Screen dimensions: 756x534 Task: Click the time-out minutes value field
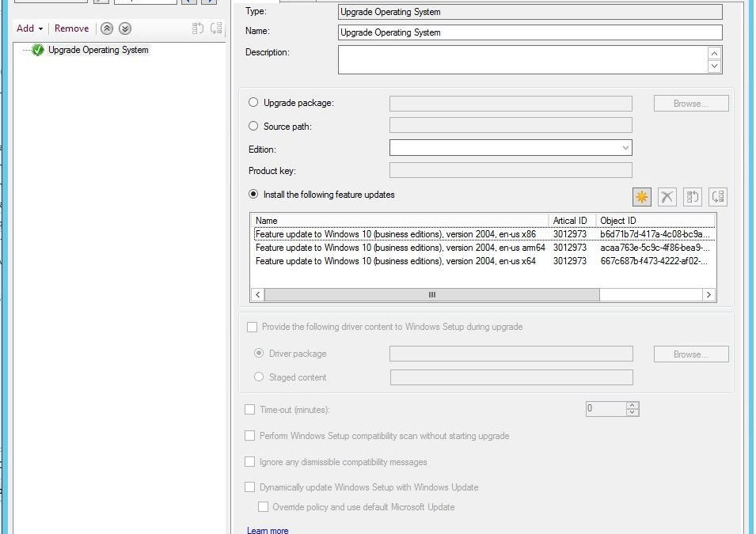coord(606,409)
